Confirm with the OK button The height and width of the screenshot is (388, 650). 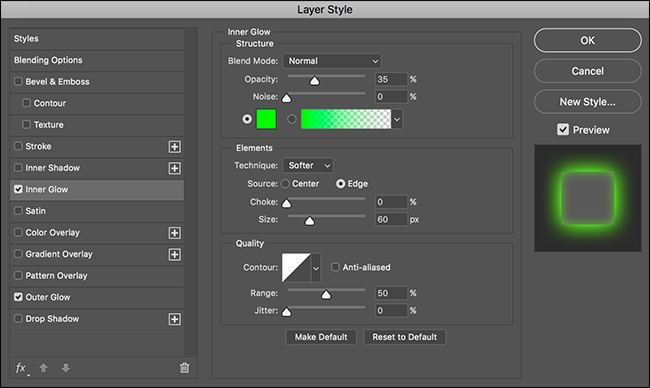(587, 40)
